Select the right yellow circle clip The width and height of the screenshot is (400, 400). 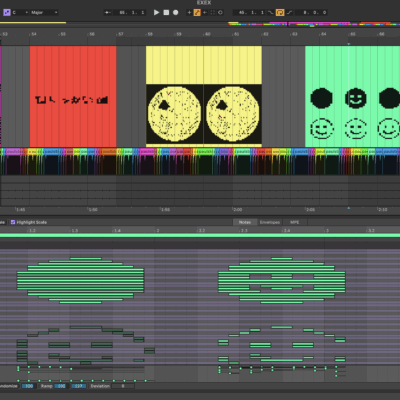(x=233, y=96)
